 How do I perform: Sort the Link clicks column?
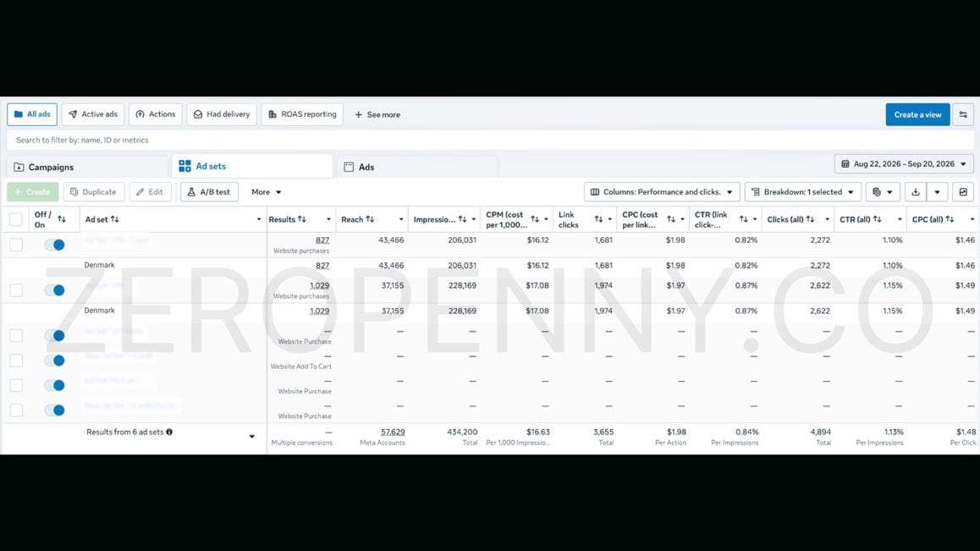pos(599,219)
